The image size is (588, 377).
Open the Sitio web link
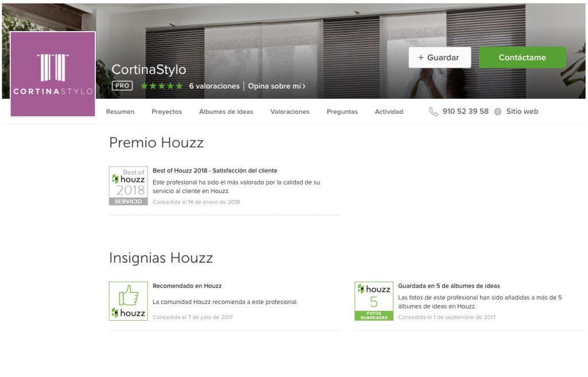[x=522, y=111]
